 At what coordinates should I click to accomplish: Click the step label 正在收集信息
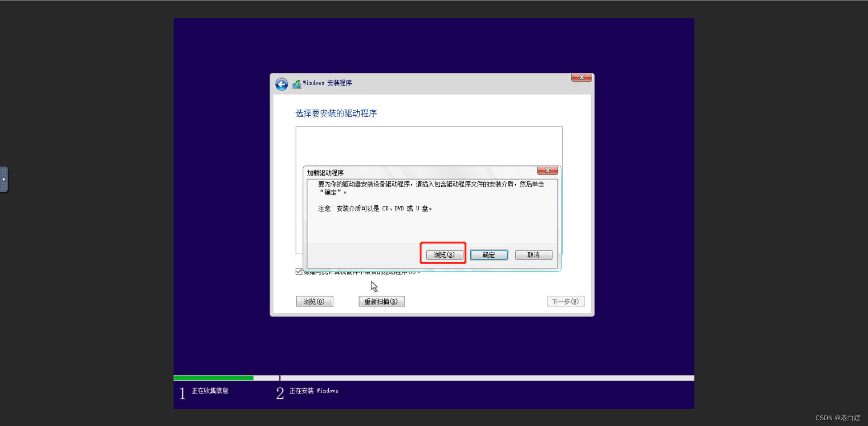tap(210, 391)
